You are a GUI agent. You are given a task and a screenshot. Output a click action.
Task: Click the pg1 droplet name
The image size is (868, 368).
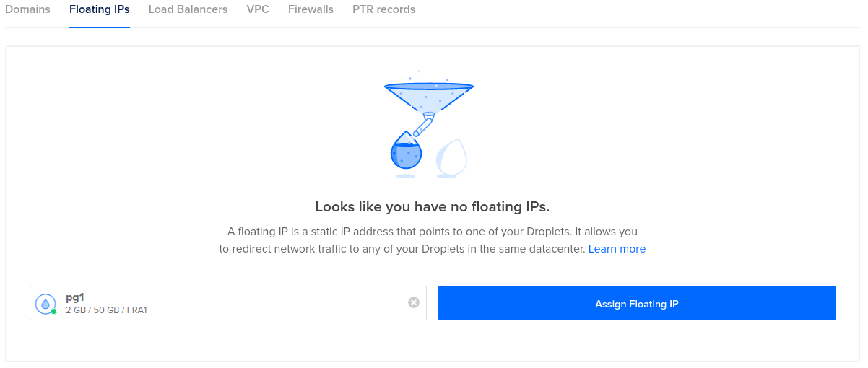point(75,297)
